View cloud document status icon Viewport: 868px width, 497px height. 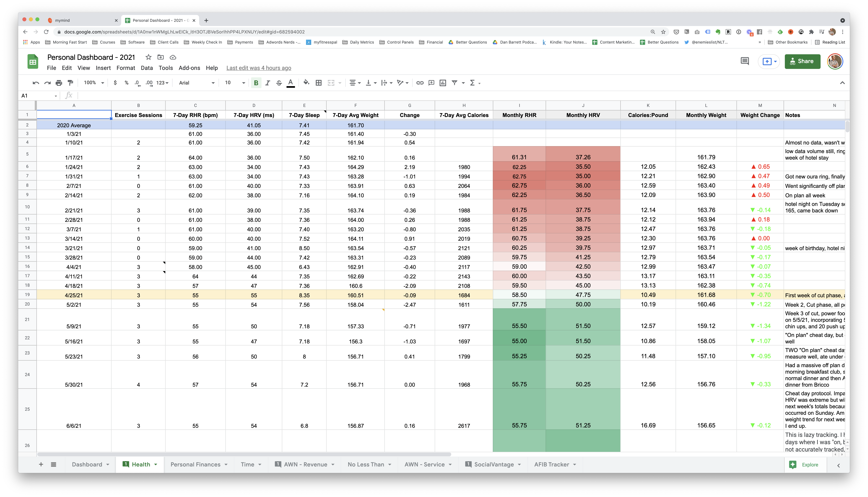pos(173,57)
